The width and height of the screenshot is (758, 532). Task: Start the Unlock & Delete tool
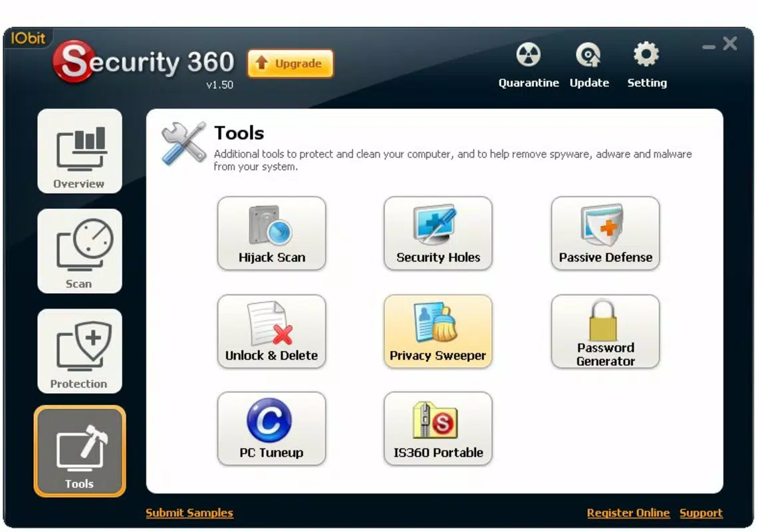[271, 331]
